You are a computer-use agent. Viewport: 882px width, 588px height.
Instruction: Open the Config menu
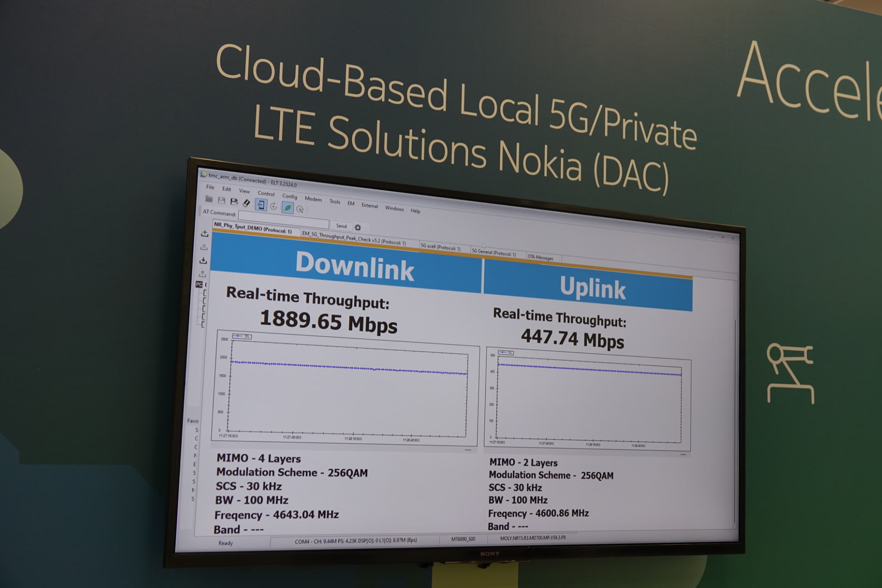[289, 196]
